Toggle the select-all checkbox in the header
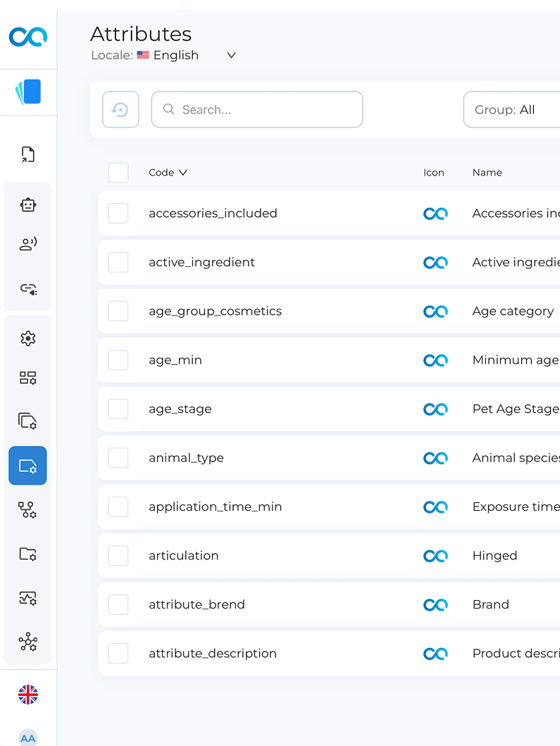560x746 pixels. 118,173
